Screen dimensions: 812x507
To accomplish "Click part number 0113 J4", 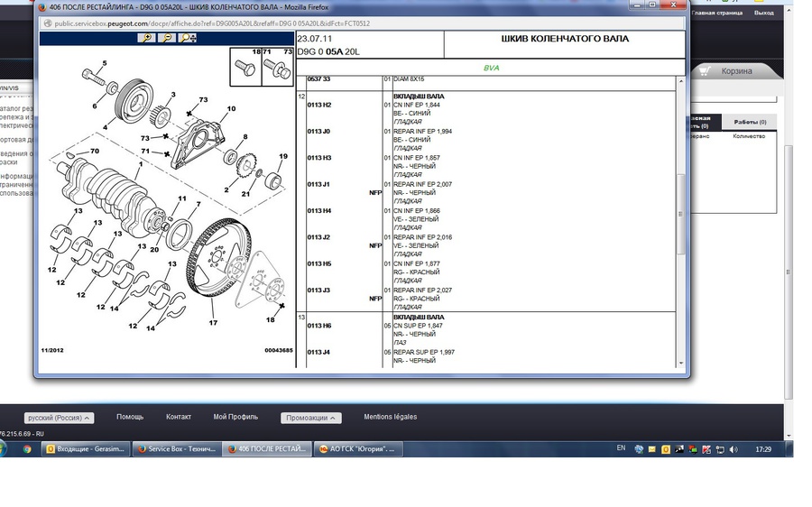I will click(318, 352).
